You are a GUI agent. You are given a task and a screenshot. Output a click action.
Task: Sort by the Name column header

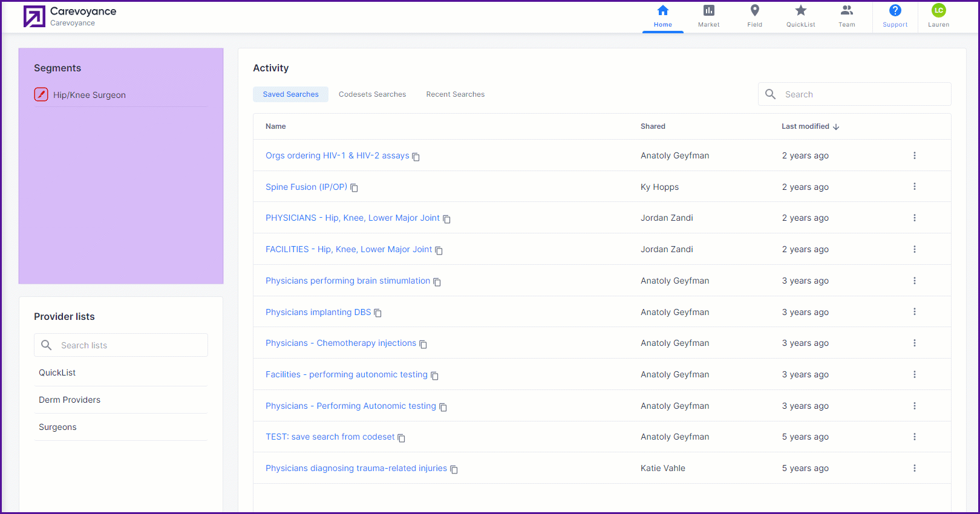276,126
